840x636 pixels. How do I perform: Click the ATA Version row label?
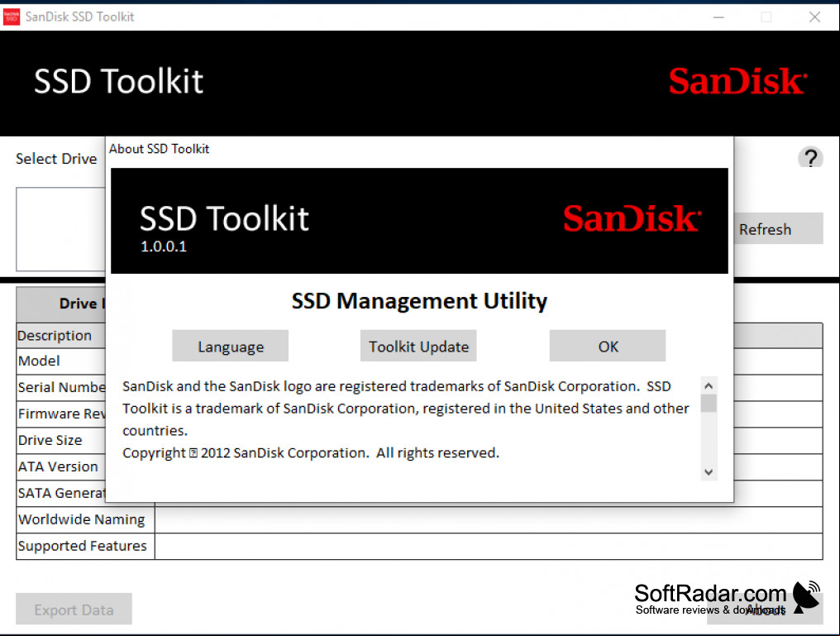click(x=58, y=466)
